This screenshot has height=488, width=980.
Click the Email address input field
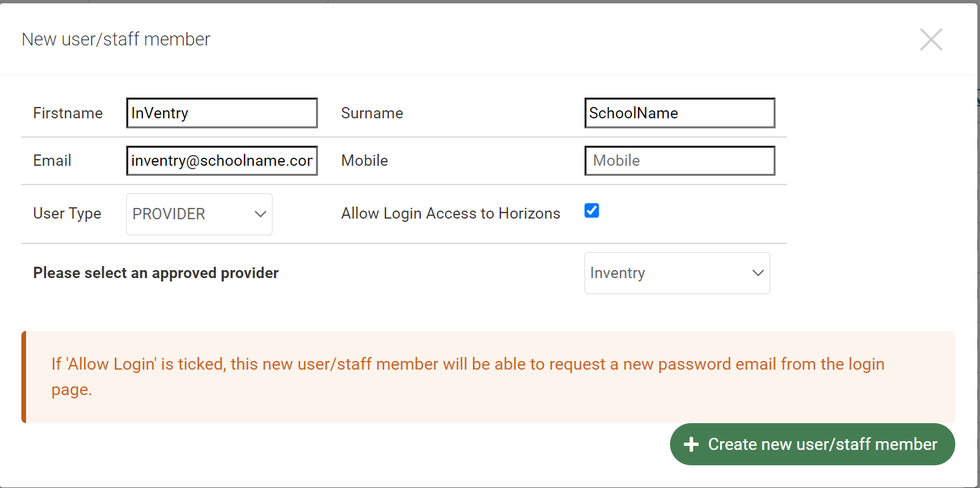click(x=222, y=160)
